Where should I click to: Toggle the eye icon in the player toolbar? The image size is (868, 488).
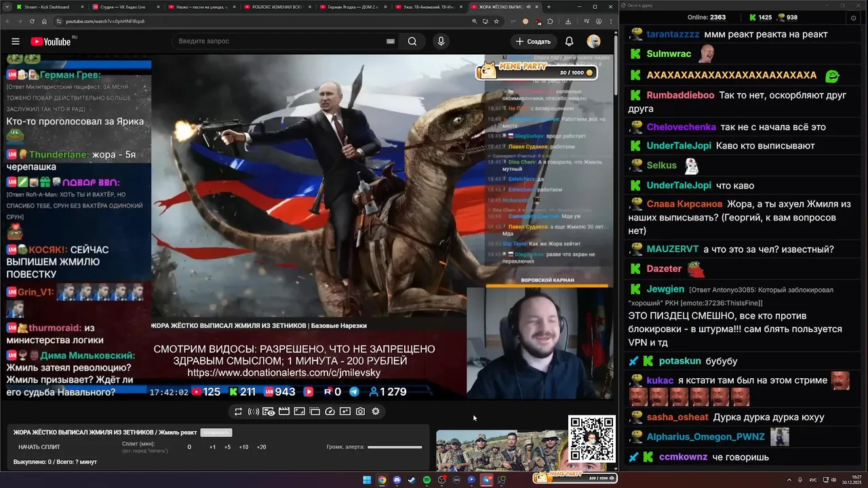269,411
